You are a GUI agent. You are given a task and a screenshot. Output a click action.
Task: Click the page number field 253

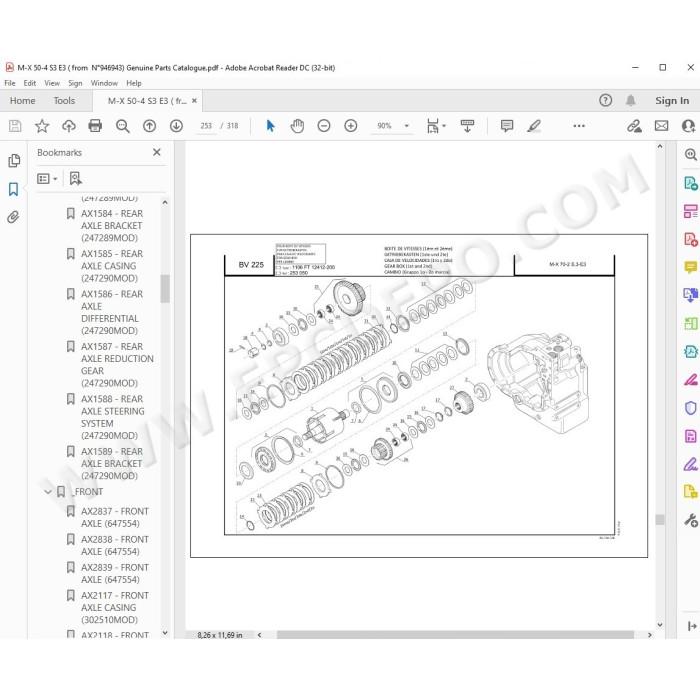[x=206, y=126]
